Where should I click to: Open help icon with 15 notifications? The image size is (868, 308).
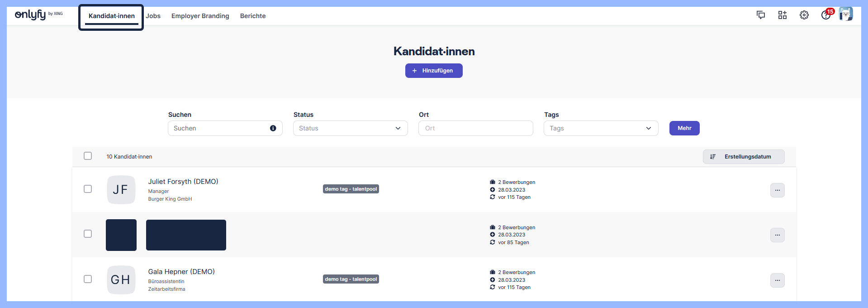[826, 15]
